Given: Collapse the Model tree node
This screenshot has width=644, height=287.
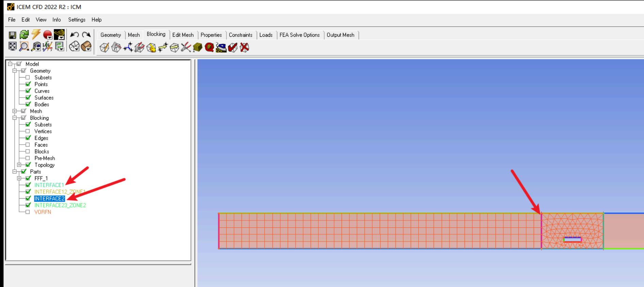Looking at the screenshot, I should 10,64.
